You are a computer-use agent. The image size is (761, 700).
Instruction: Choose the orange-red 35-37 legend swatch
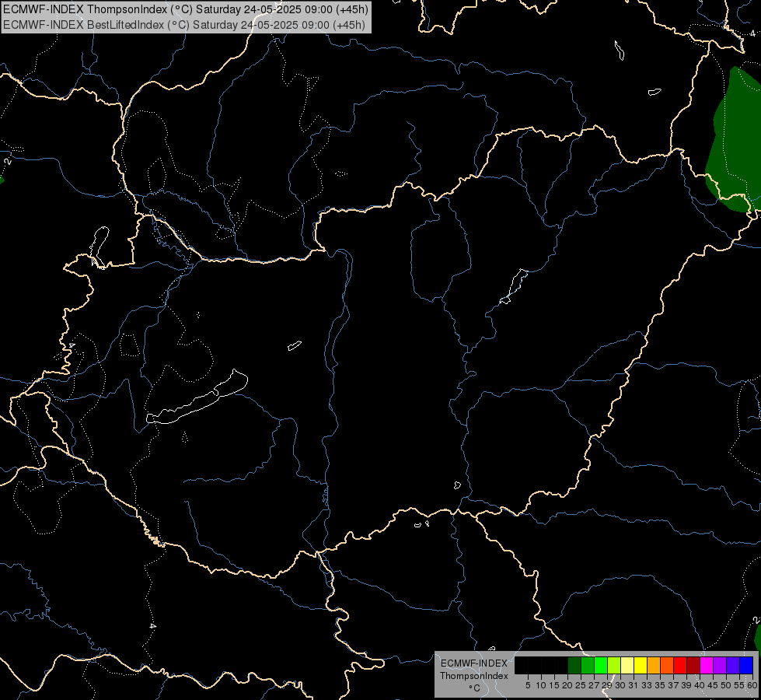pyautogui.click(x=667, y=665)
